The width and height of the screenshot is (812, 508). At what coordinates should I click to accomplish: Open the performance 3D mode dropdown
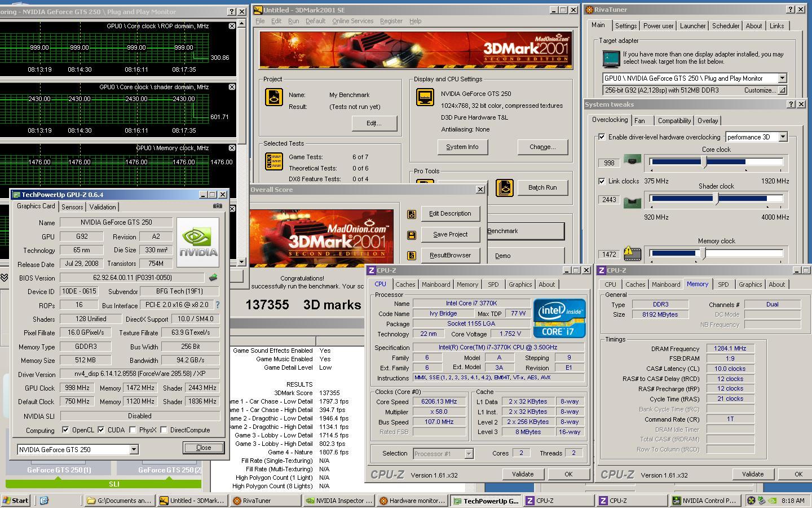coord(783,137)
